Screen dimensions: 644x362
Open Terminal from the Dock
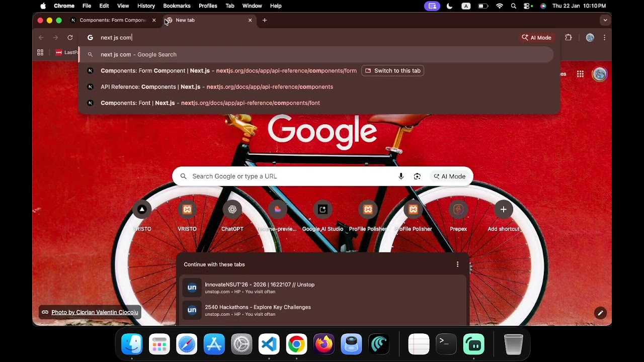click(446, 344)
